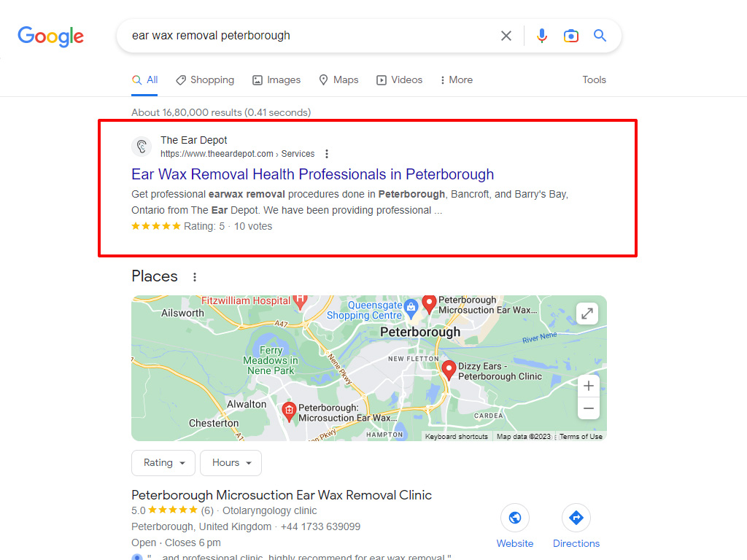Open the Hours filter dropdown
Screen dimensions: 747x560
pyautogui.click(x=231, y=463)
